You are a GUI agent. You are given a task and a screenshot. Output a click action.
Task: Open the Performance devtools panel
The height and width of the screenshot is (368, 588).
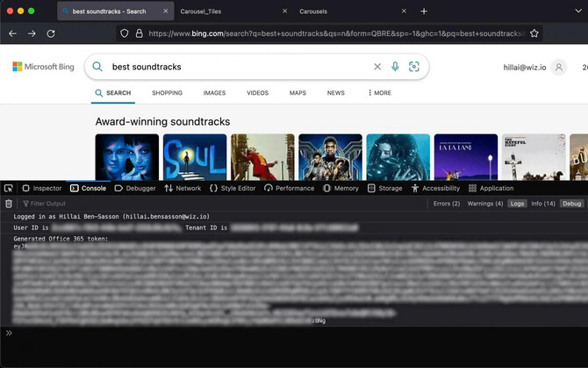click(289, 188)
